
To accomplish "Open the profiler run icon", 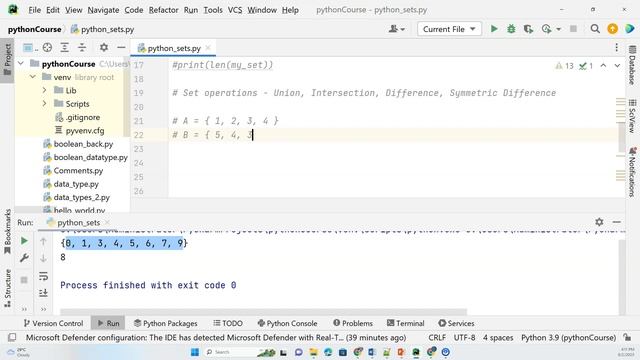I will coord(546,29).
